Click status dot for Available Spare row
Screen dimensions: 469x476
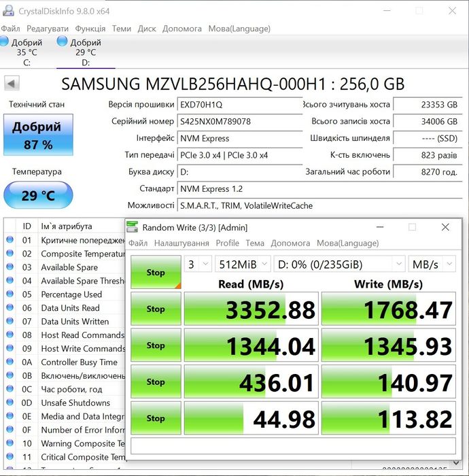(x=10, y=267)
